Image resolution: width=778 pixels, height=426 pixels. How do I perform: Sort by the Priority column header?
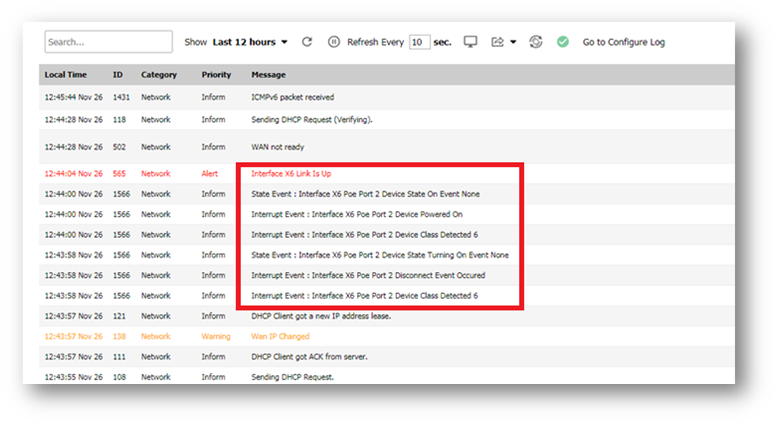(216, 75)
